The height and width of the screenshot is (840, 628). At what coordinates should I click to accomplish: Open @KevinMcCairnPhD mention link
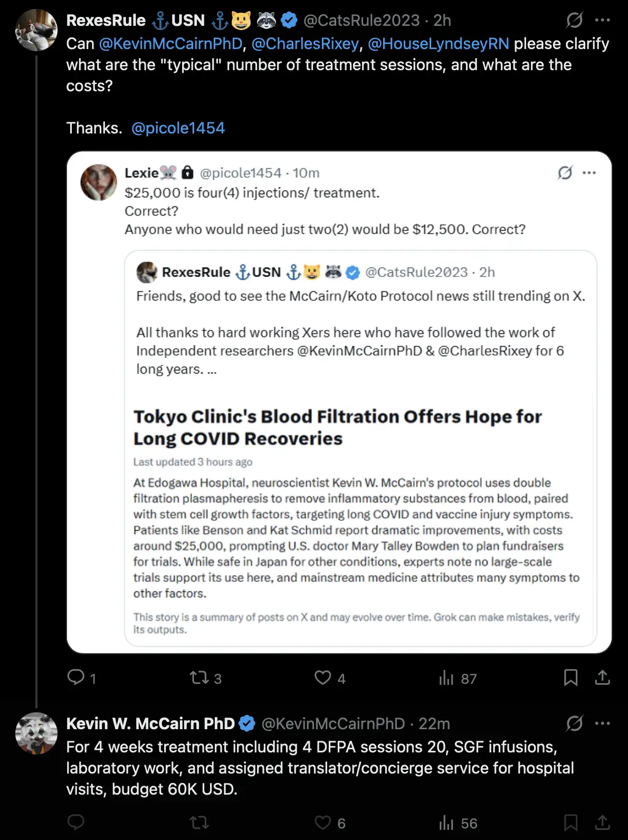click(x=170, y=43)
